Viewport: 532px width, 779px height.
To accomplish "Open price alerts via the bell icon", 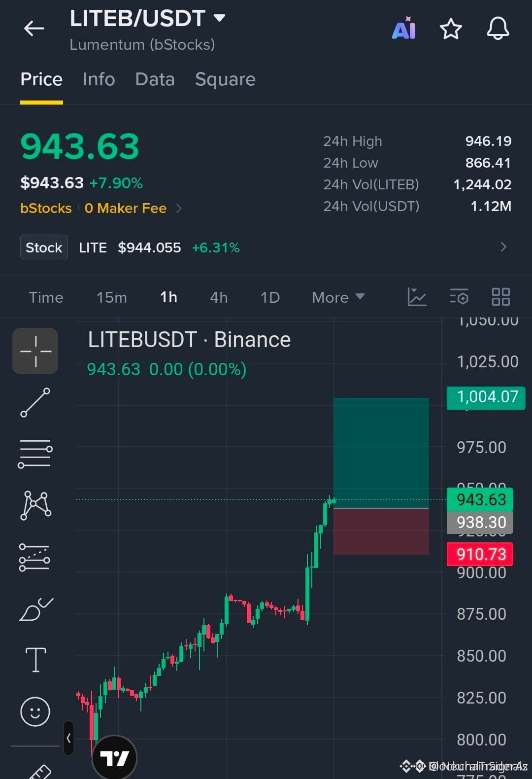I will tap(498, 28).
